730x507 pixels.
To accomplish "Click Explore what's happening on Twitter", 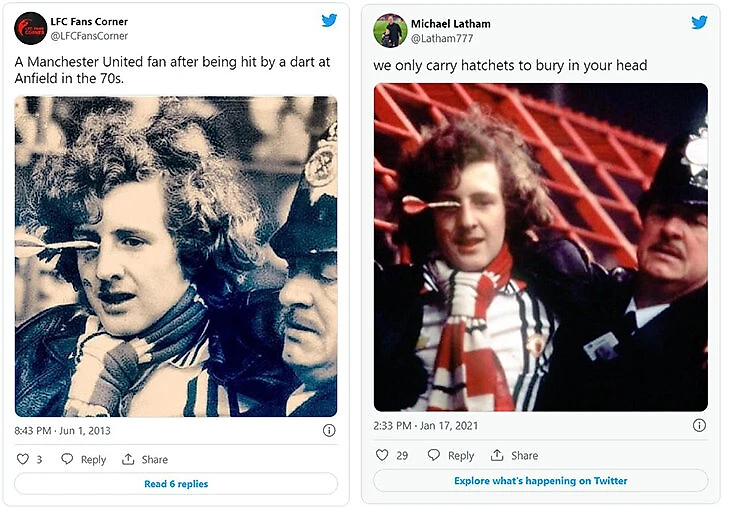I will click(540, 481).
